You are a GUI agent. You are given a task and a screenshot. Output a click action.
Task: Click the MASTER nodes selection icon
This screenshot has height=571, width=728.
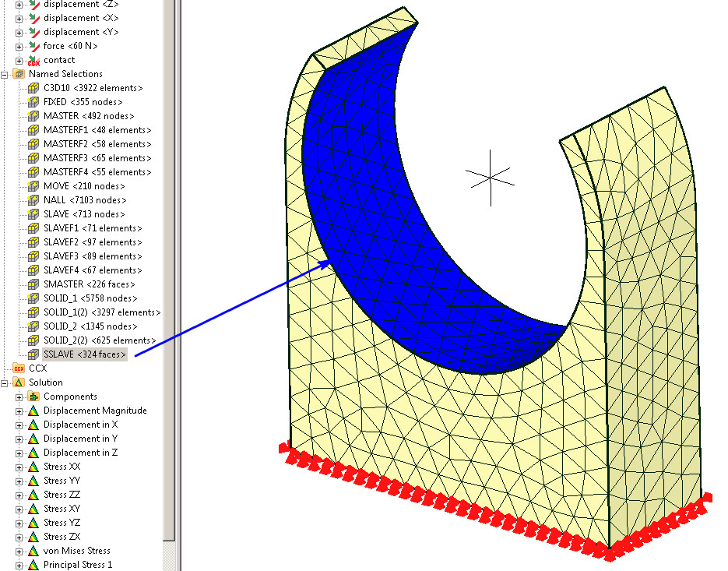[x=33, y=116]
